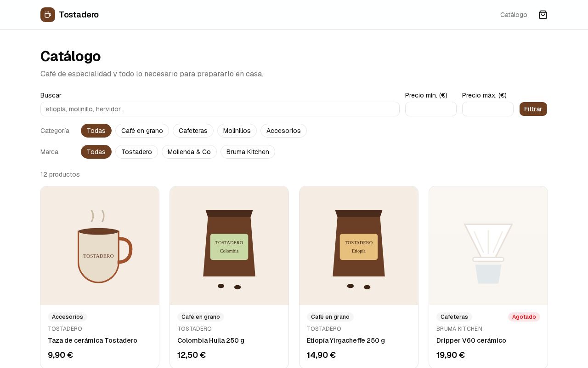The height and width of the screenshot is (368, 588).
Task: Open the shopping cart icon
Action: [543, 15]
